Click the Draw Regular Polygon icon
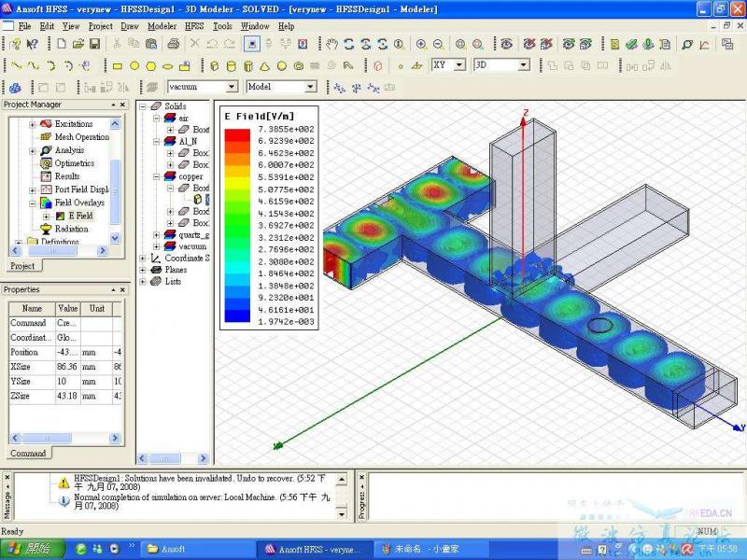Viewport: 747px width, 560px height. coord(151,66)
